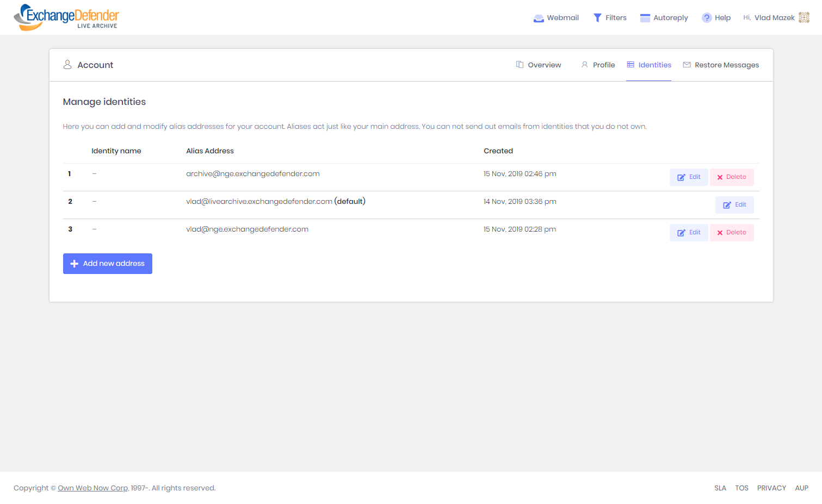Open the PRIVACY footer link
This screenshot has width=822, height=504.
(x=771, y=488)
